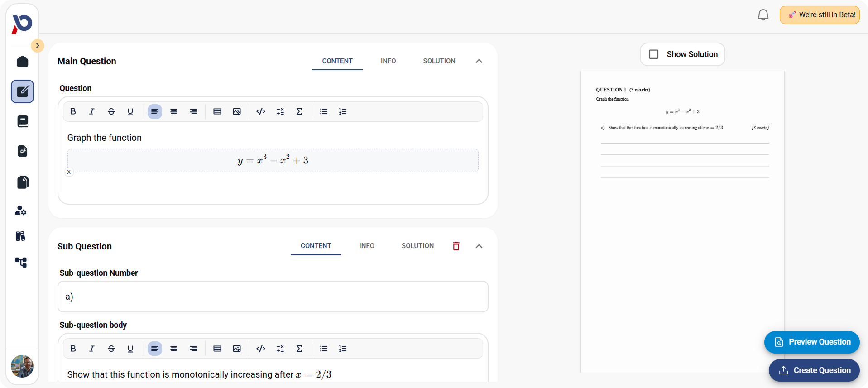This screenshot has width=868, height=388.
Task: Collapse the Main Question panel
Action: pyautogui.click(x=479, y=61)
